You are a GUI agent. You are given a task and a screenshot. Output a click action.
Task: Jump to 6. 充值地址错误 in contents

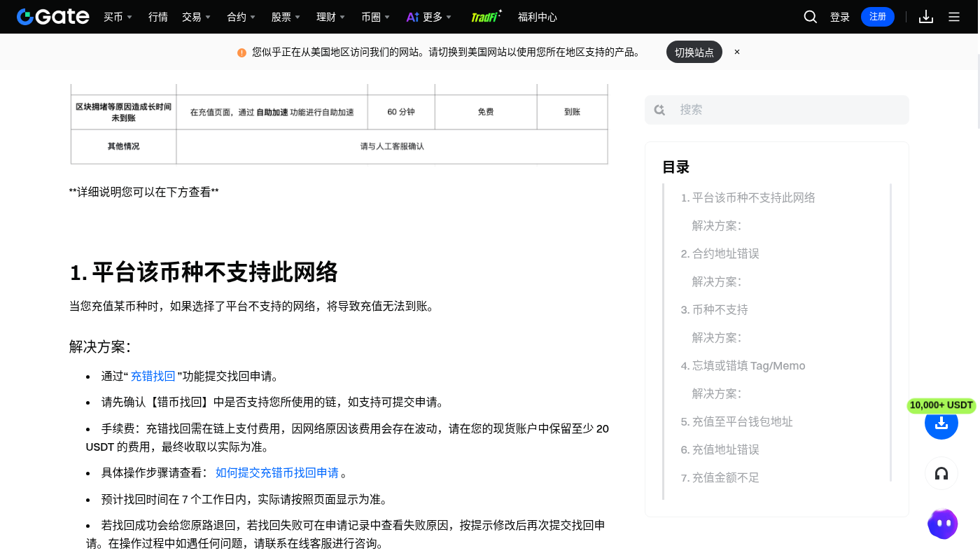(720, 449)
